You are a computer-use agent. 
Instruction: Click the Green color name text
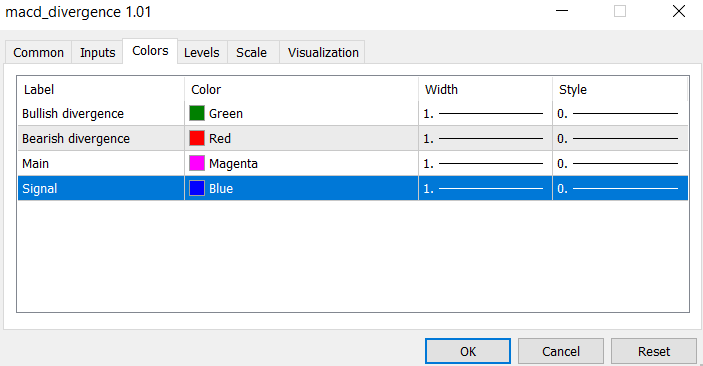pos(226,114)
